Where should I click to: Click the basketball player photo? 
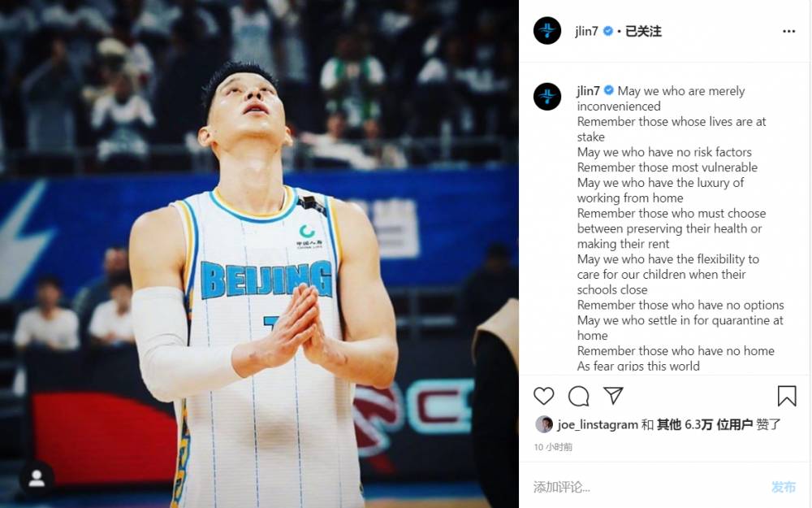[259, 254]
